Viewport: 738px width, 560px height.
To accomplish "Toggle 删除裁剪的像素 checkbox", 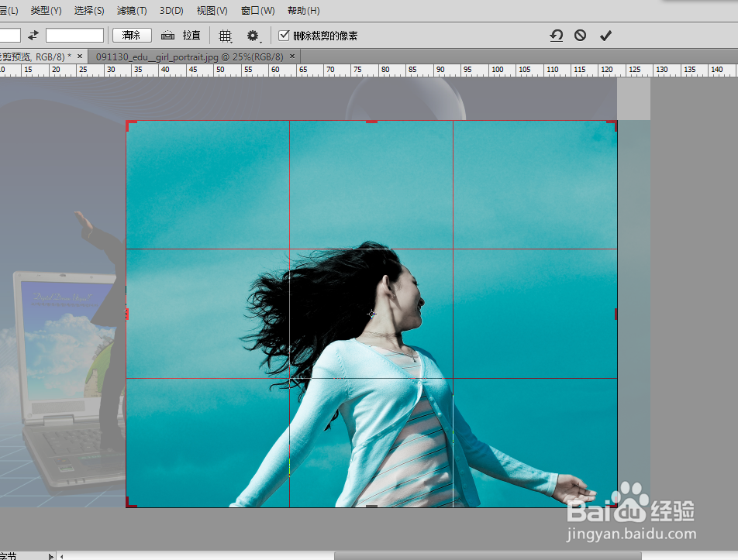I will (x=284, y=36).
